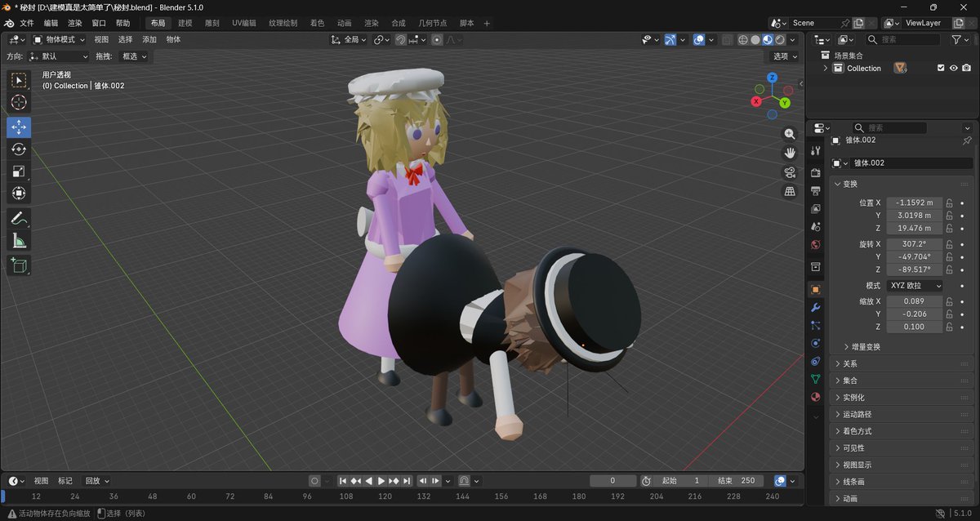Toggle viewport overlays
This screenshot has width=980, height=521.
(x=699, y=39)
